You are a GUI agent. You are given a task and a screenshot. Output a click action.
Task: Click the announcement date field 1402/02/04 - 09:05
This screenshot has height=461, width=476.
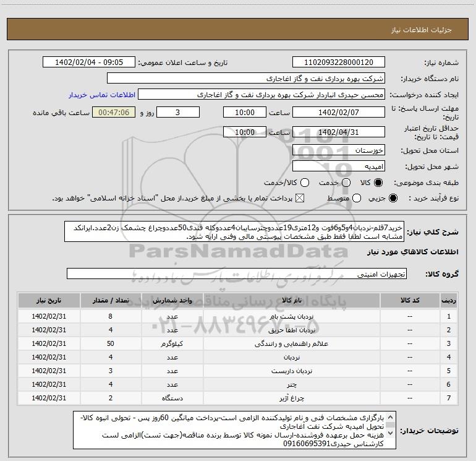tap(89, 62)
